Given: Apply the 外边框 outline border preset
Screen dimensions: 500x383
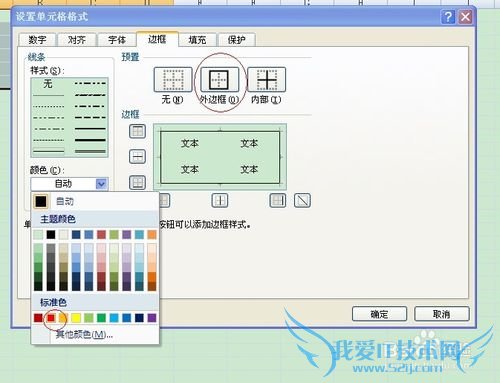Looking at the screenshot, I should coord(219,80).
